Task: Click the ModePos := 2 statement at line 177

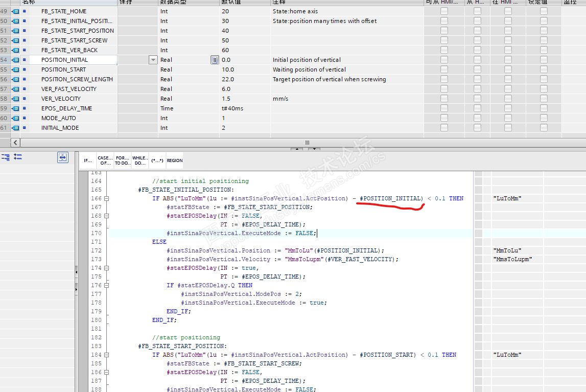Action: click(x=242, y=294)
